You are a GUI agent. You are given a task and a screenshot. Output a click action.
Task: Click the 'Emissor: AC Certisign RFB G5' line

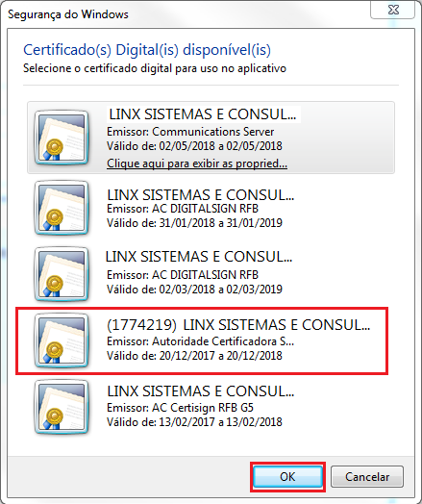pos(180,408)
